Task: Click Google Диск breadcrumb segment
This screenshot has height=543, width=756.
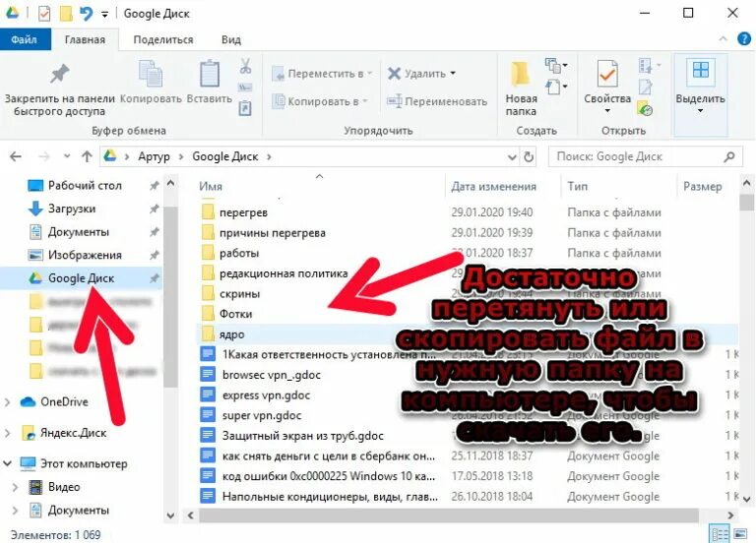Action: [x=225, y=156]
